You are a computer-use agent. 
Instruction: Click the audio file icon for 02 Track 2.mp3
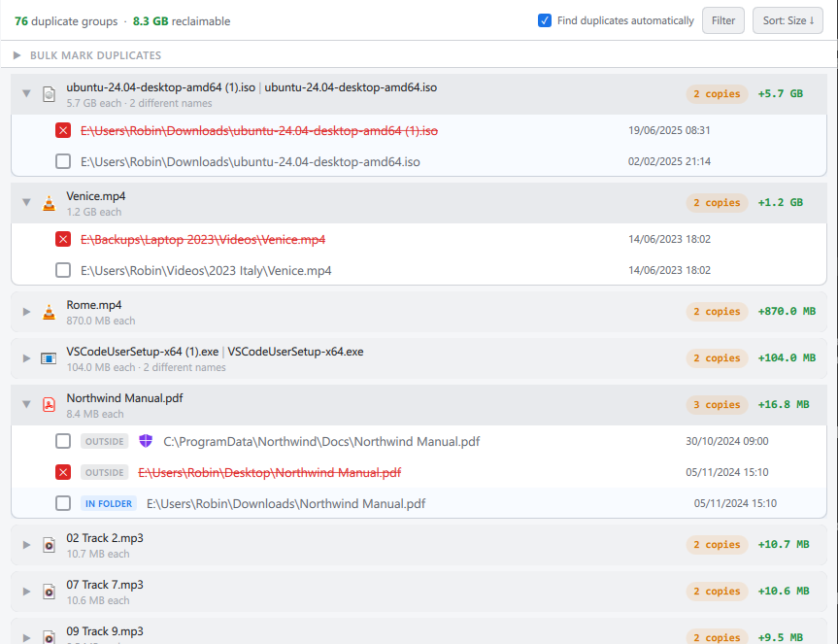(x=49, y=545)
